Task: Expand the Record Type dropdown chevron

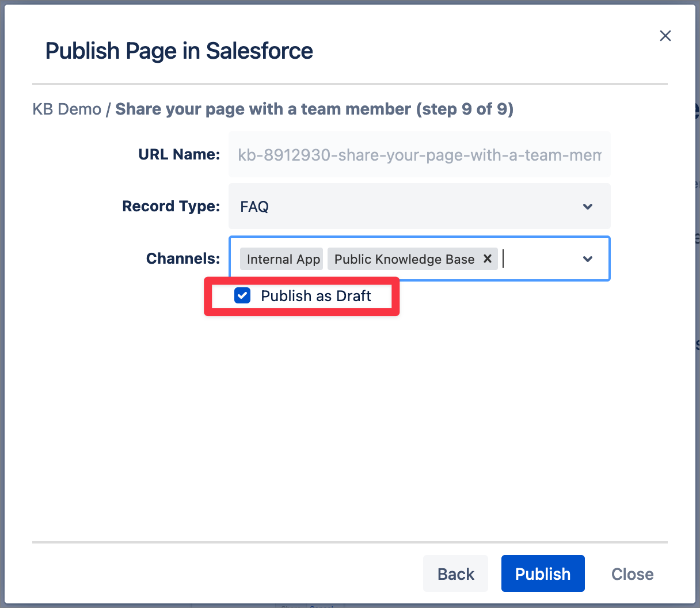Action: pyautogui.click(x=587, y=206)
